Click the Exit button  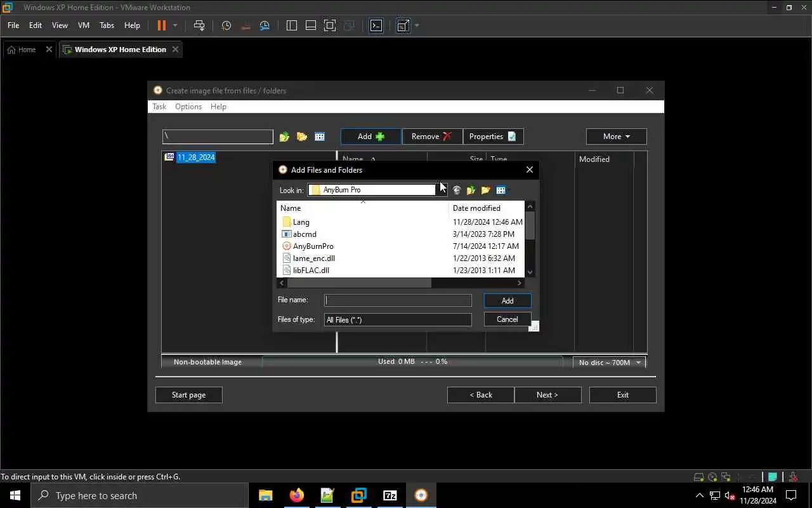623,395
